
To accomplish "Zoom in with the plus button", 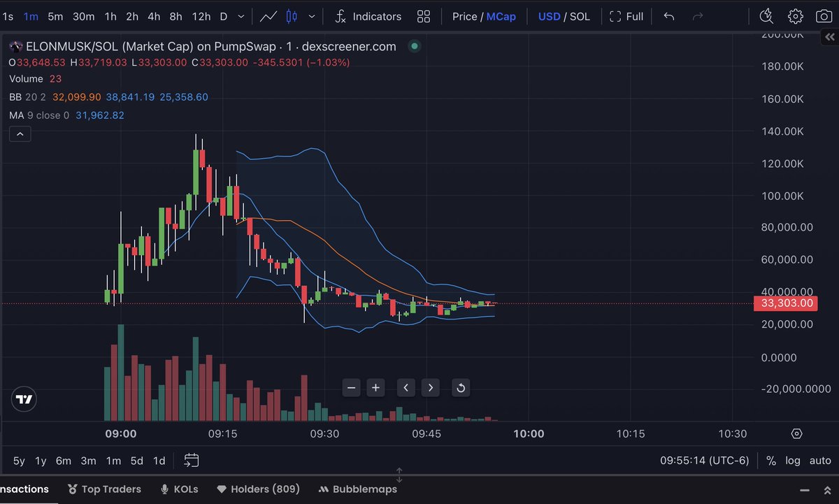I will (x=376, y=387).
